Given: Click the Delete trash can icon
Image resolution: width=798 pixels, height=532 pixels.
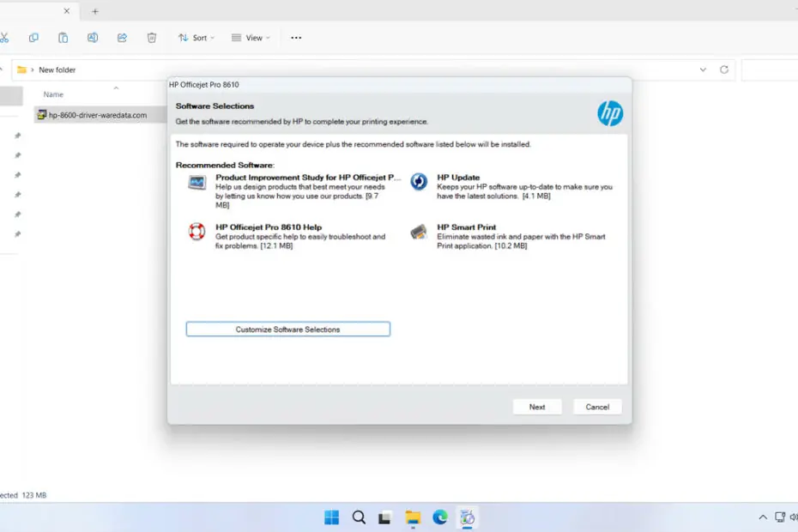Looking at the screenshot, I should (x=152, y=38).
